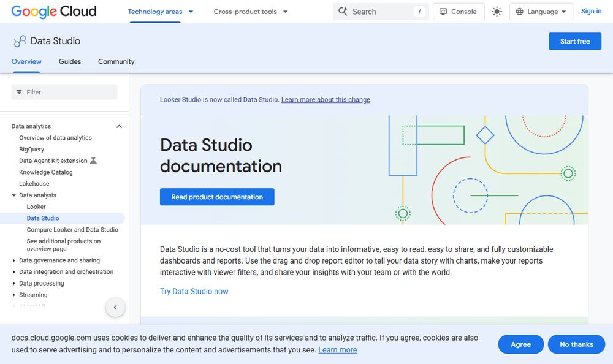Open Data Agent Kit extension
613x364 pixels.
click(x=53, y=161)
